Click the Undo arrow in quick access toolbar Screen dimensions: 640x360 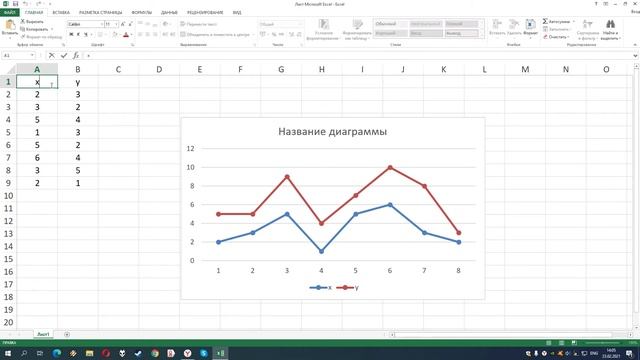point(25,4)
